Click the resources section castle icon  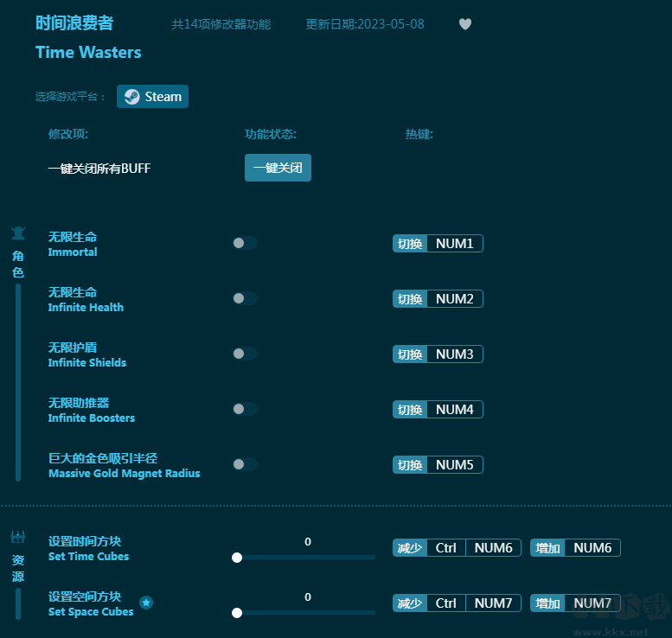(x=18, y=537)
